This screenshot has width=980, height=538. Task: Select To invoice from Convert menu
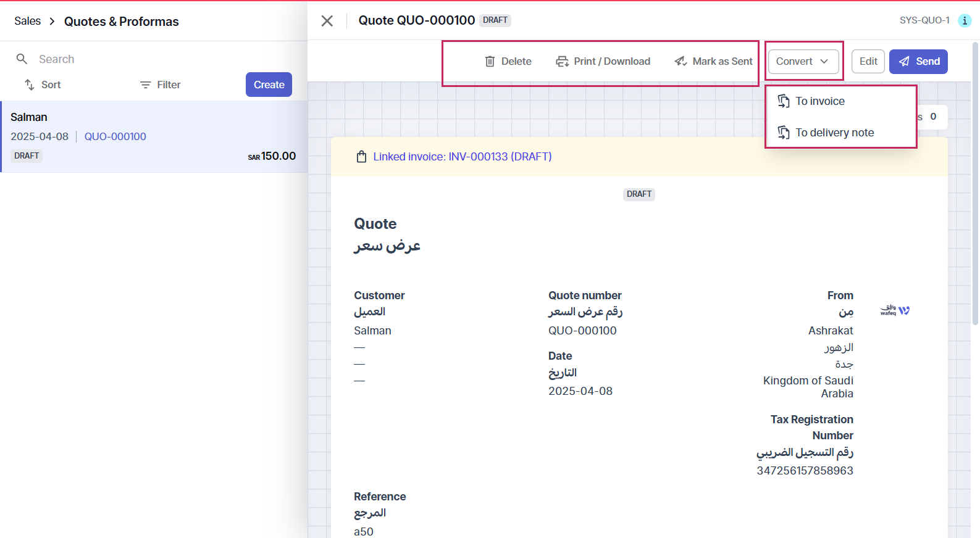819,101
